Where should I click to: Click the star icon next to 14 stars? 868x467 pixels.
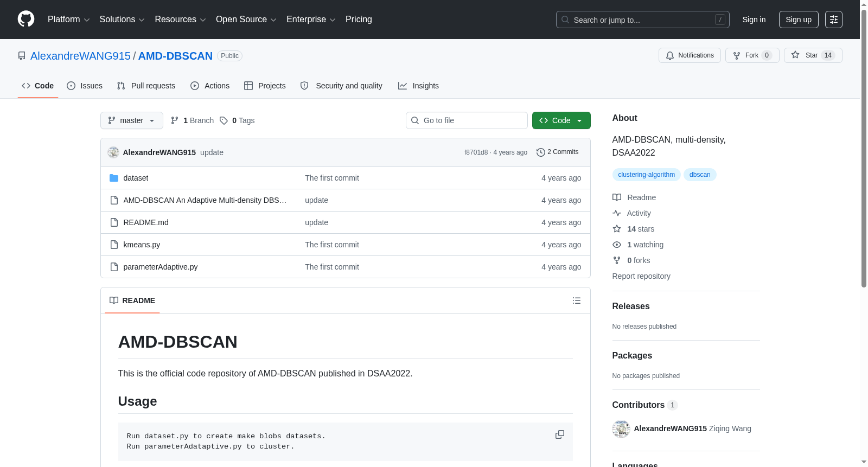click(617, 229)
